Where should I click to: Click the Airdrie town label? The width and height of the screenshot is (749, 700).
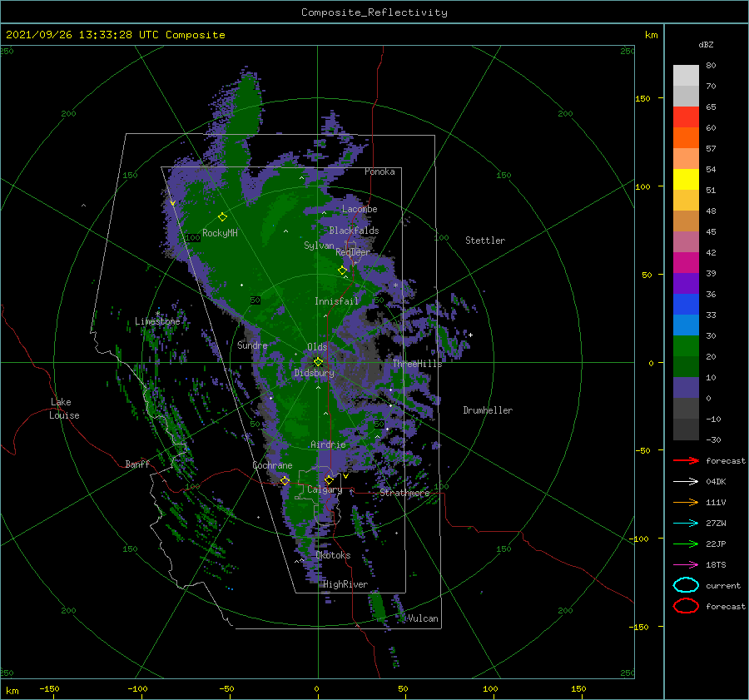tap(328, 444)
